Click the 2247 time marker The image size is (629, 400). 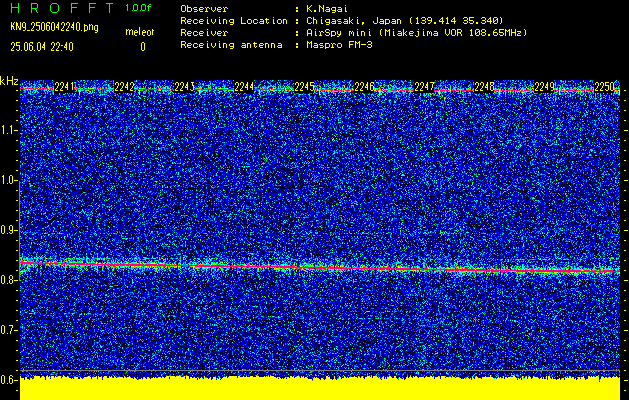(424, 87)
